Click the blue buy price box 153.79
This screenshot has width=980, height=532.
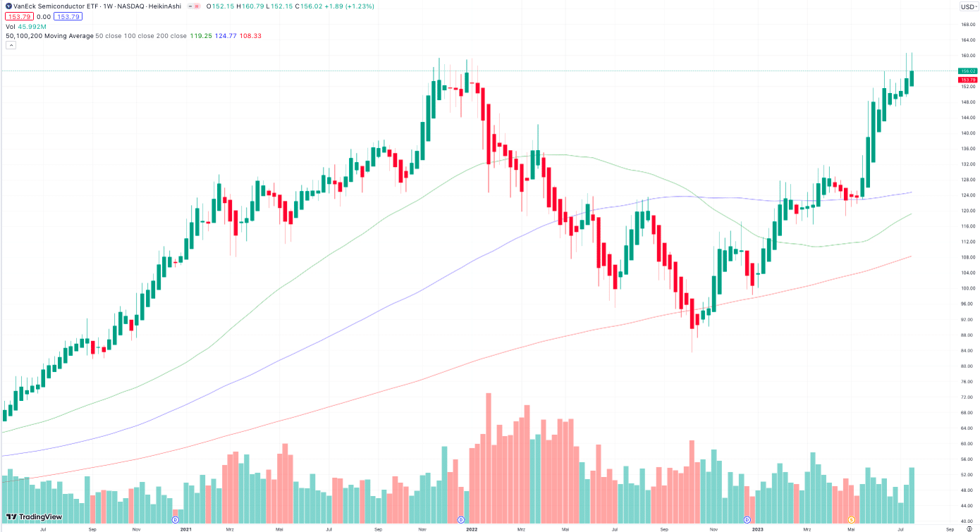pos(68,16)
